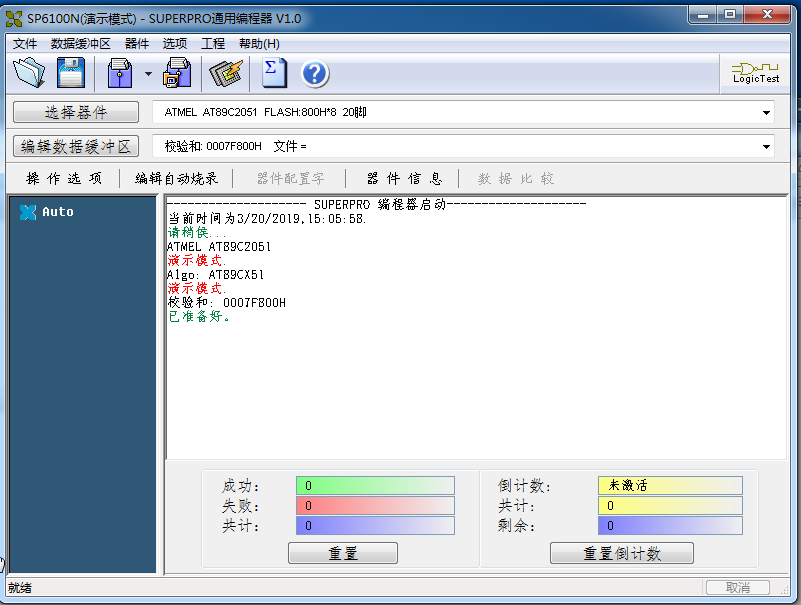Expand the ATMEL AT89C2051 device dropdown
The height and width of the screenshot is (605, 801).
pos(766,112)
